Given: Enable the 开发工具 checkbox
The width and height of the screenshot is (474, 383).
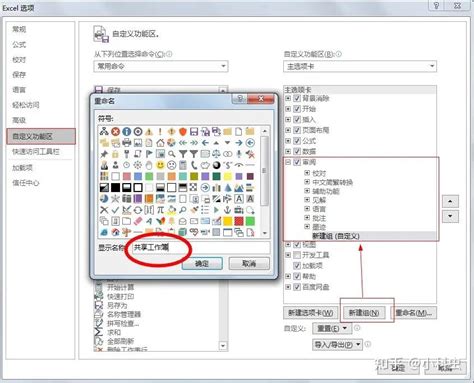Looking at the screenshot, I should pos(297,255).
